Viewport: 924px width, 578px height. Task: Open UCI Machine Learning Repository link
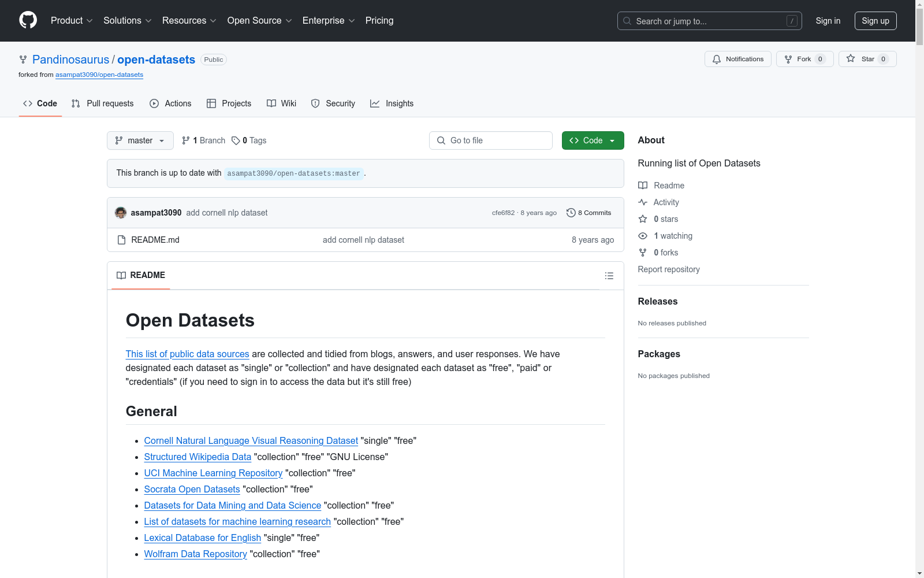(213, 473)
